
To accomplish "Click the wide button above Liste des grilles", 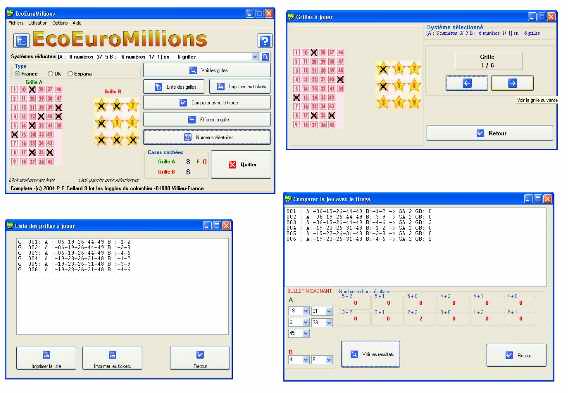I will pyautogui.click(x=207, y=70).
